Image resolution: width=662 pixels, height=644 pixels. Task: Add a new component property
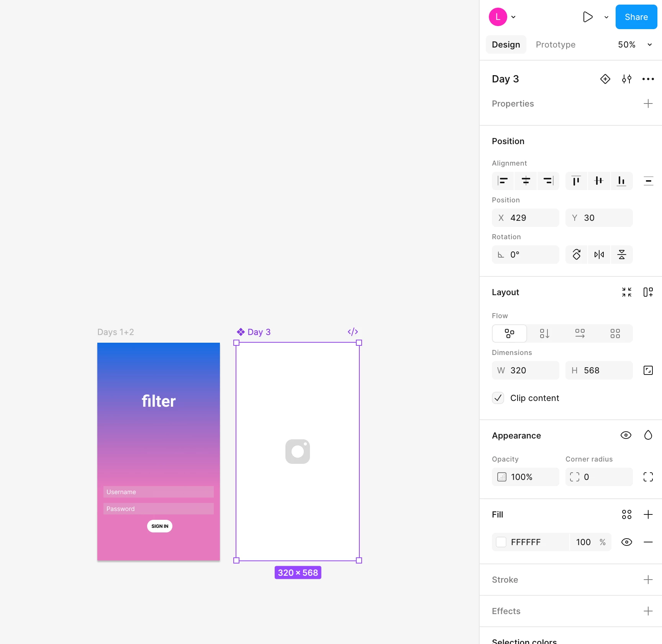point(648,103)
